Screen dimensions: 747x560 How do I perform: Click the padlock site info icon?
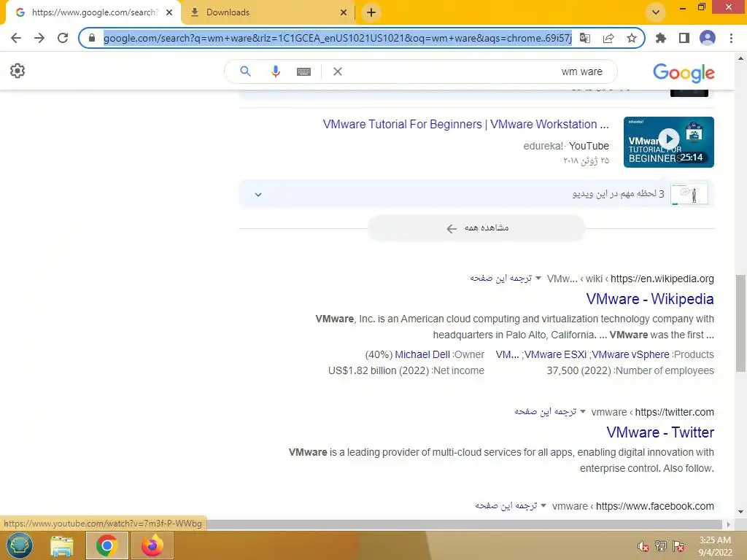[x=92, y=38]
